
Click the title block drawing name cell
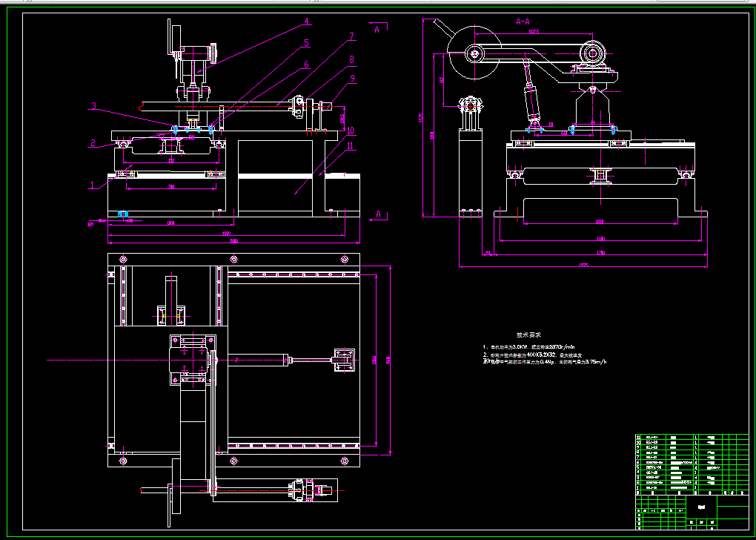coord(701,507)
